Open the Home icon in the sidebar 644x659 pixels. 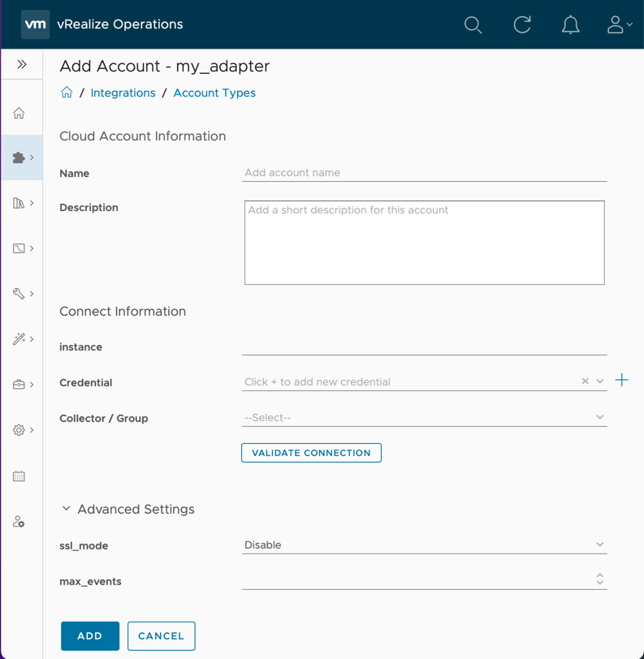click(18, 114)
